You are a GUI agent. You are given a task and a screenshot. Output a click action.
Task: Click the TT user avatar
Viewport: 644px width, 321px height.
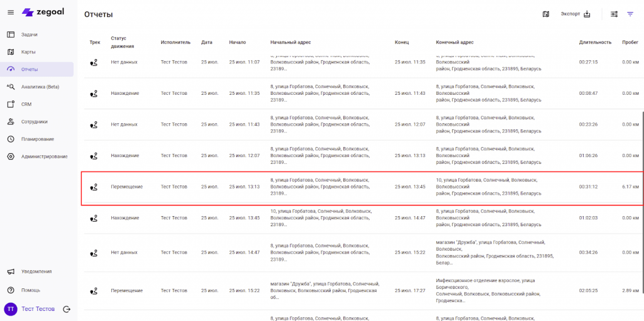click(x=11, y=309)
